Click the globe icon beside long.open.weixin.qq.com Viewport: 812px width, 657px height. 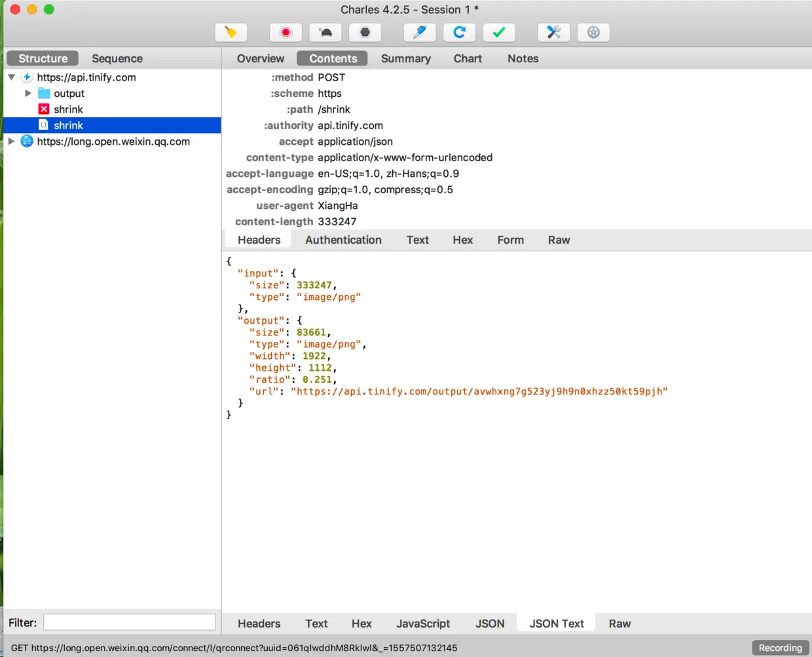pyautogui.click(x=27, y=141)
